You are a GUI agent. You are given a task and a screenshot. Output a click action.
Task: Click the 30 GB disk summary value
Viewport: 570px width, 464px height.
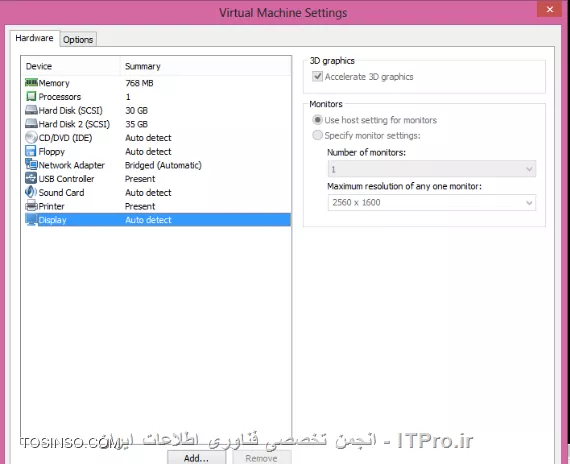tap(136, 110)
